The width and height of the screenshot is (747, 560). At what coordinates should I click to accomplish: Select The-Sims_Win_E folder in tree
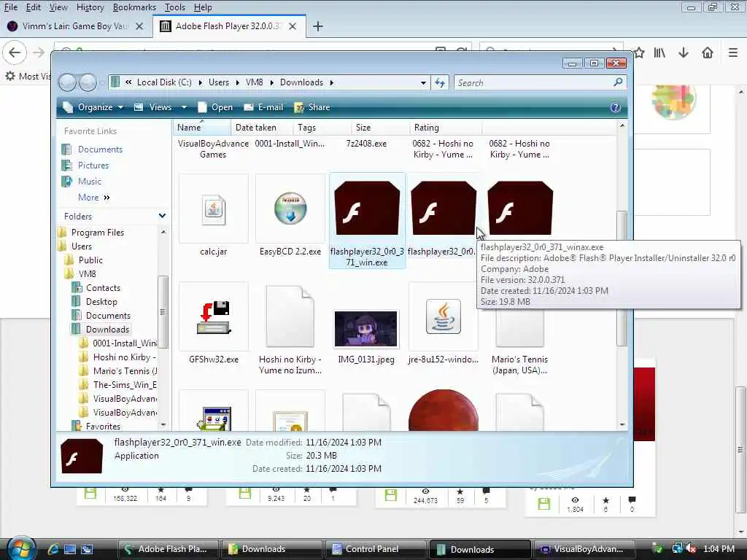pos(125,385)
